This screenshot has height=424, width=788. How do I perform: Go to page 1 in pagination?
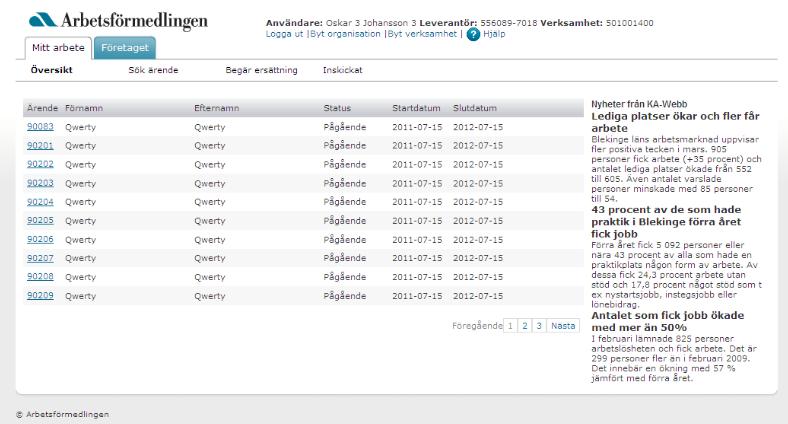tap(510, 326)
